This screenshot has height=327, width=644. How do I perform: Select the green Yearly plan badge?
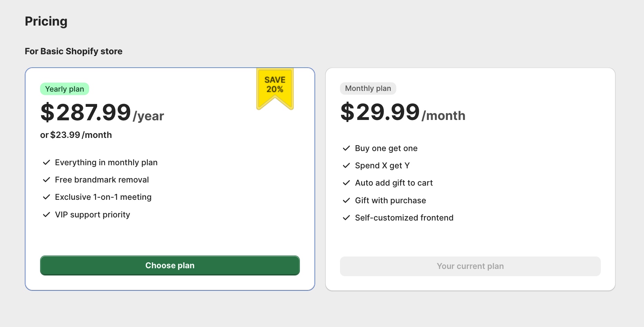point(65,89)
